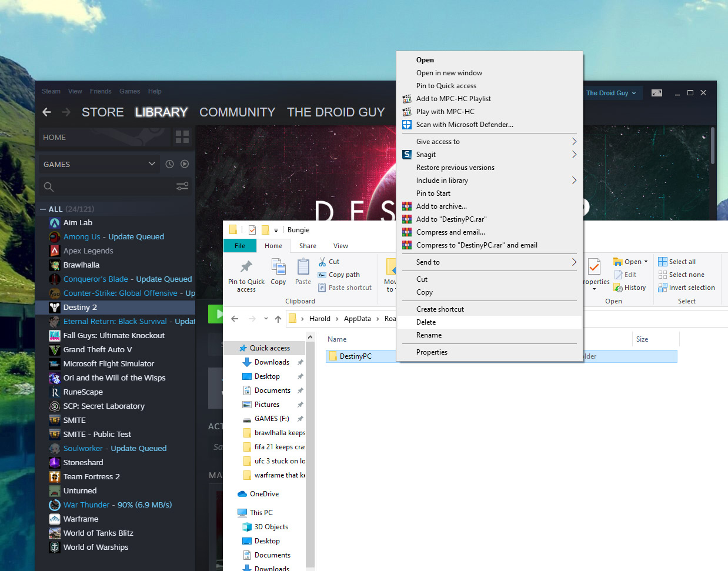Image resolution: width=728 pixels, height=571 pixels.
Task: Click the recent games clock icon
Action: (170, 164)
